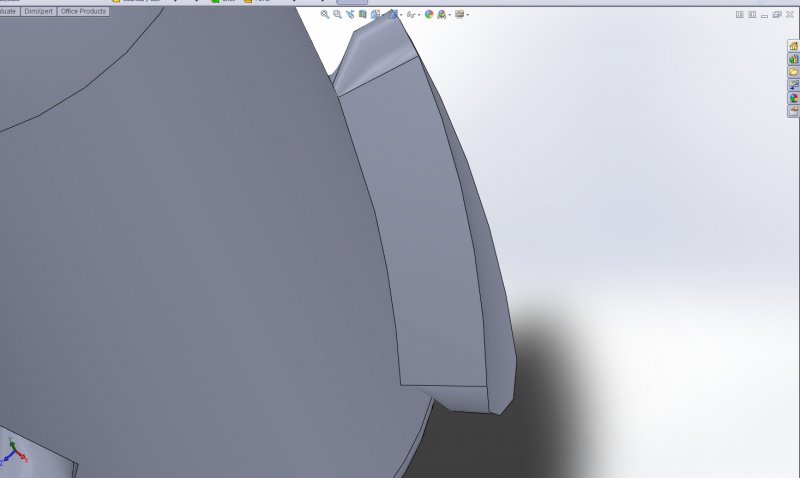Open the Design Library task pane tab
The height and width of the screenshot is (478, 800).
click(x=793, y=59)
